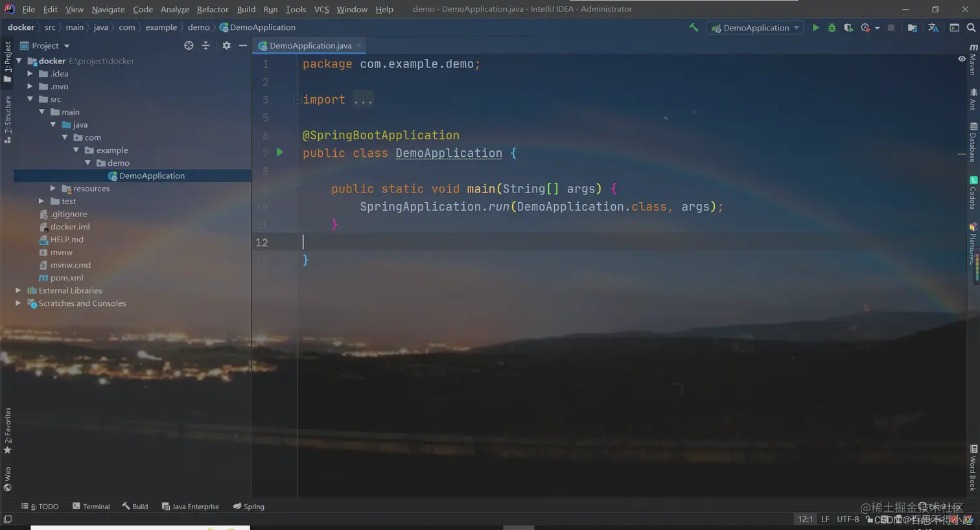Image resolution: width=980 pixels, height=530 pixels.
Task: Open the Codota side tool window
Action: 973,192
